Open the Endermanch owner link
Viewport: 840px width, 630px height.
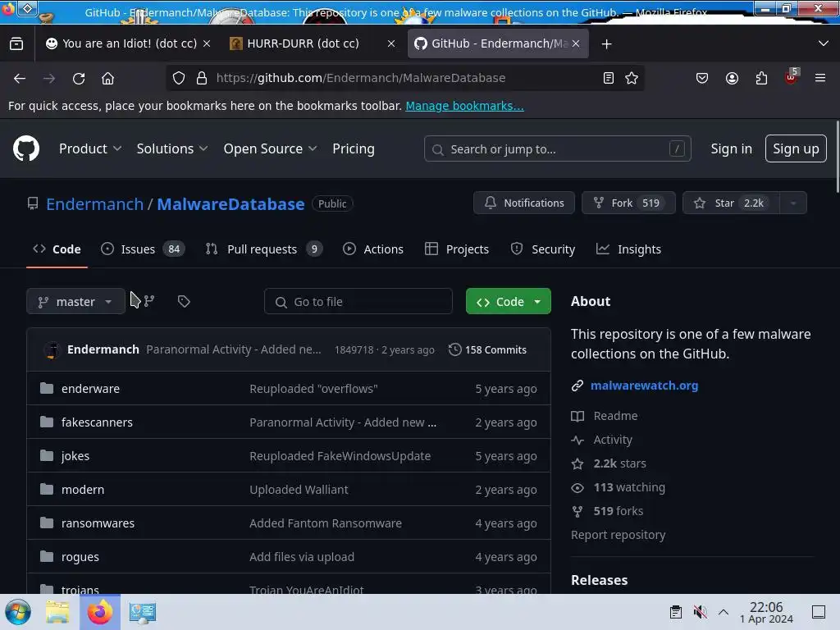95,204
